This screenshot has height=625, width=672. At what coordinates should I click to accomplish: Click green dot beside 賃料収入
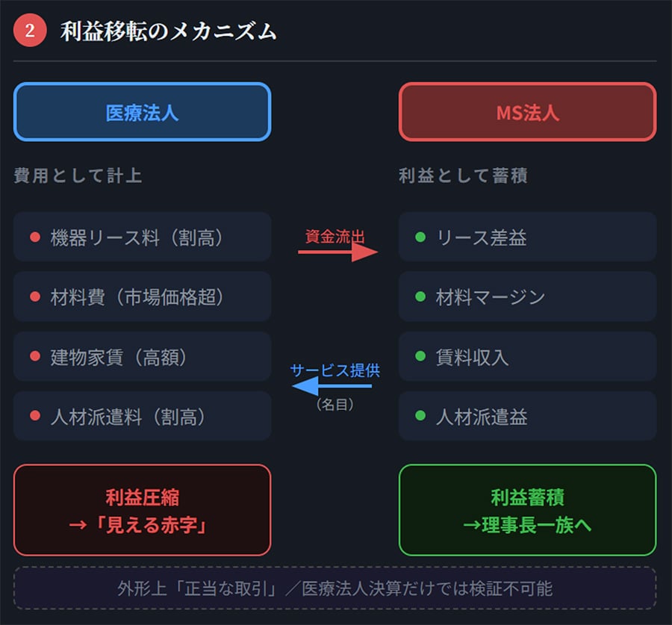pyautogui.click(x=420, y=357)
